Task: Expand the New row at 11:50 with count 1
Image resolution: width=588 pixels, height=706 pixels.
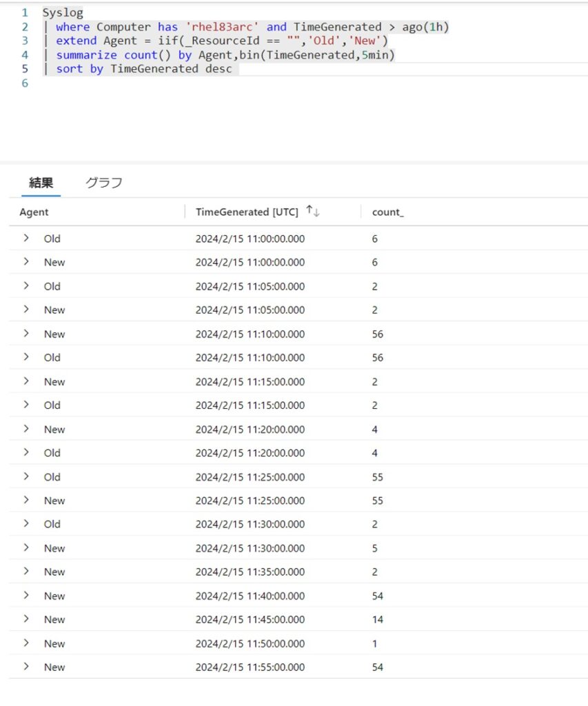Action: (x=26, y=643)
